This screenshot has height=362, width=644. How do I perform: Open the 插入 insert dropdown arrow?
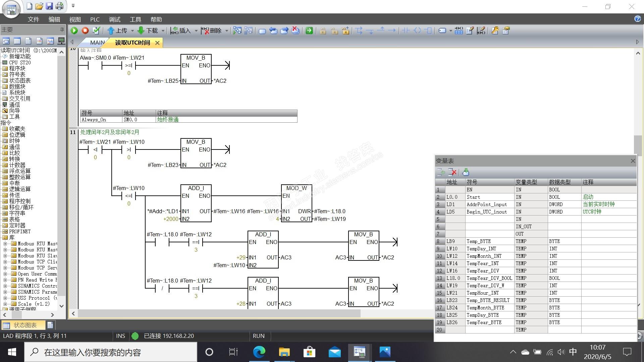coord(196,31)
